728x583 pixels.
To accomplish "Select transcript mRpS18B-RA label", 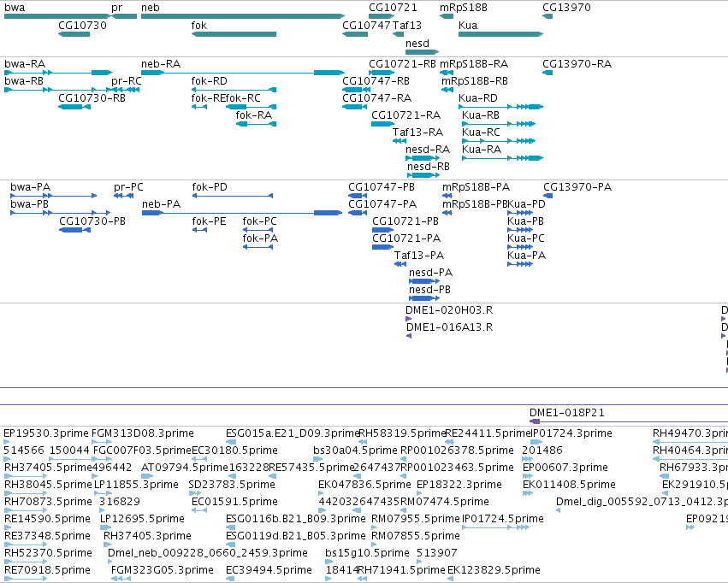I will [474, 64].
